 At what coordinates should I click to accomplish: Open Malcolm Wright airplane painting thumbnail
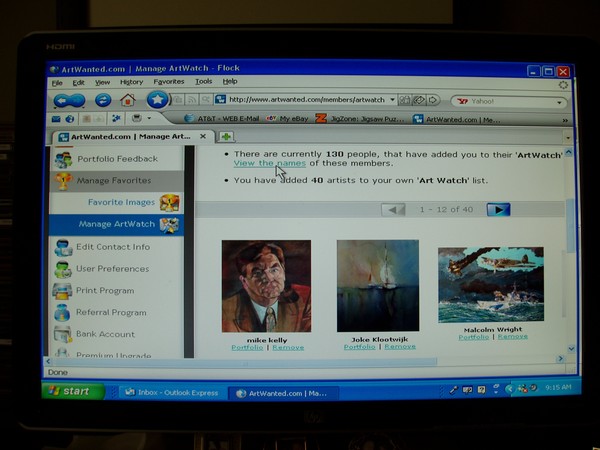[491, 285]
